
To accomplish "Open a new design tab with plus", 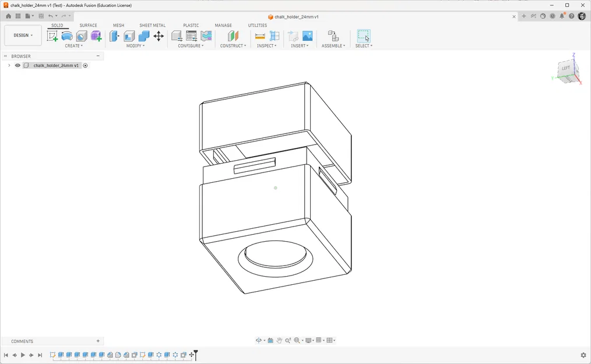I will (x=523, y=16).
